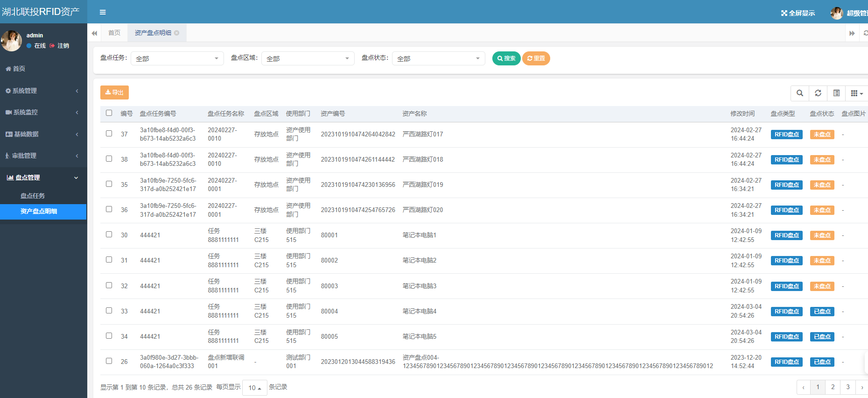Check the checkbox for row 31
The width and height of the screenshot is (868, 398).
tap(109, 259)
